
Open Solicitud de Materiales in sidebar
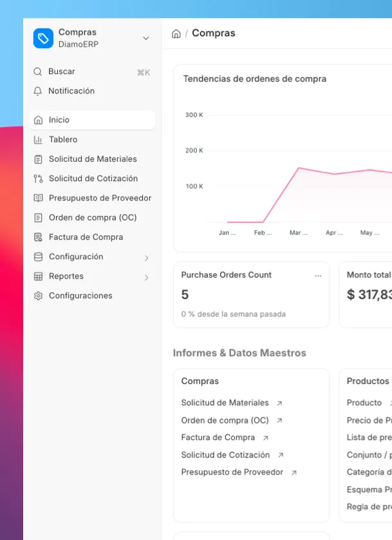[x=92, y=159]
